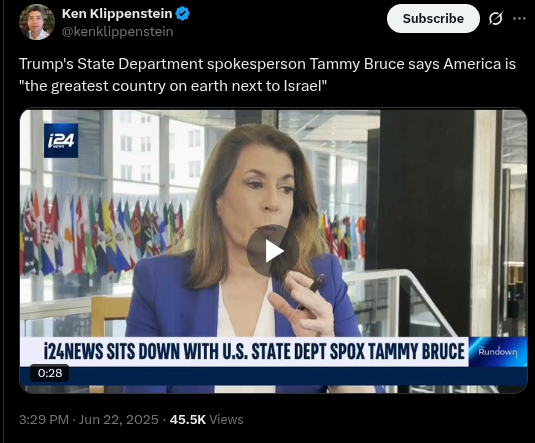Subscribe to Ken Klippenstein
535x443 pixels.
433,18
